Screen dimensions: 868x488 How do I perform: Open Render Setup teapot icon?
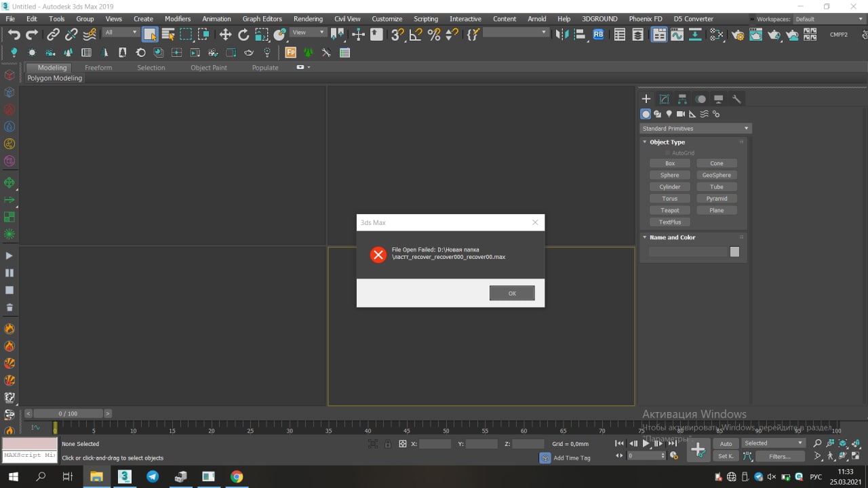738,34
